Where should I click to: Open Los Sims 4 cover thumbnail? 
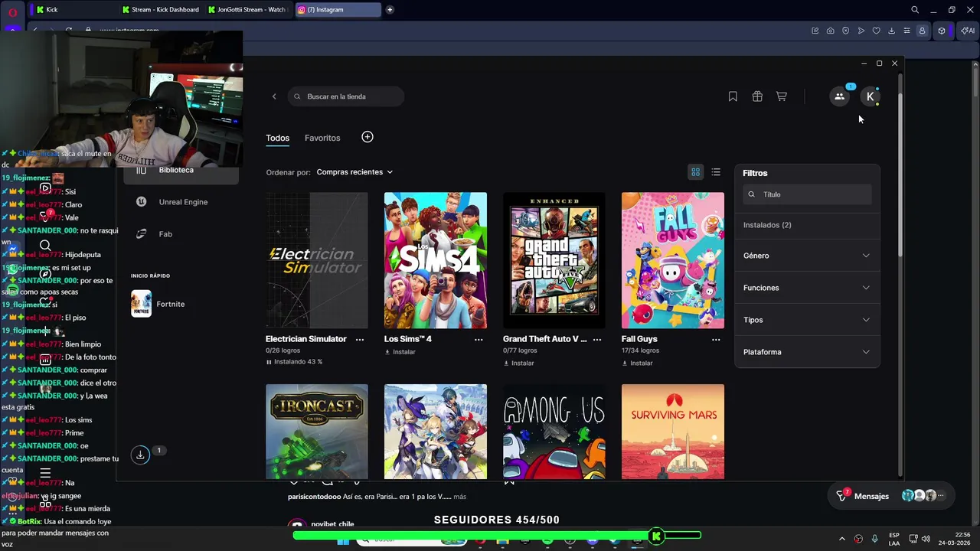point(436,260)
